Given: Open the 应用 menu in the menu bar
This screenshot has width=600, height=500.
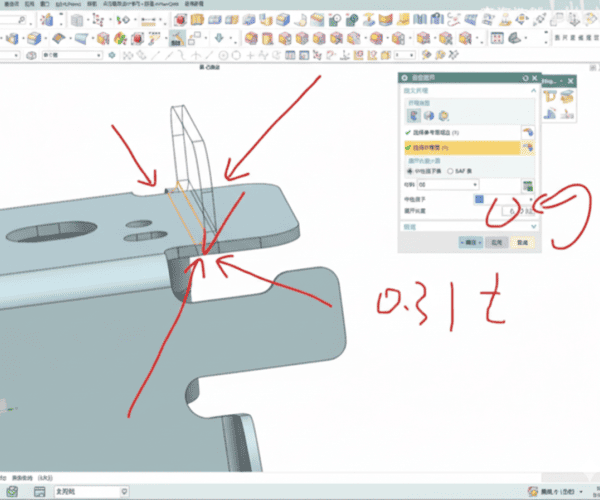Looking at the screenshot, I should 29,4.
